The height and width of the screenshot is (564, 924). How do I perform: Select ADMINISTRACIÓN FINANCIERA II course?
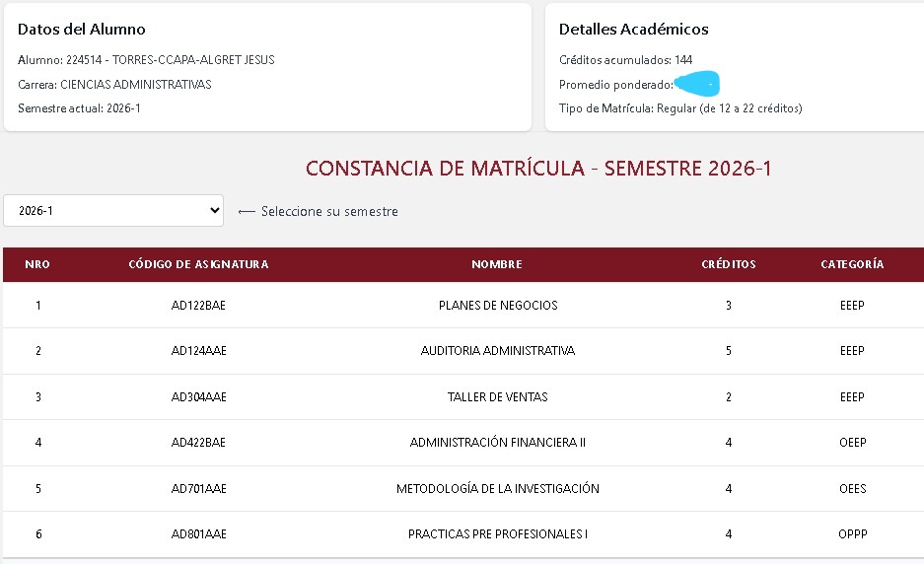click(498, 443)
